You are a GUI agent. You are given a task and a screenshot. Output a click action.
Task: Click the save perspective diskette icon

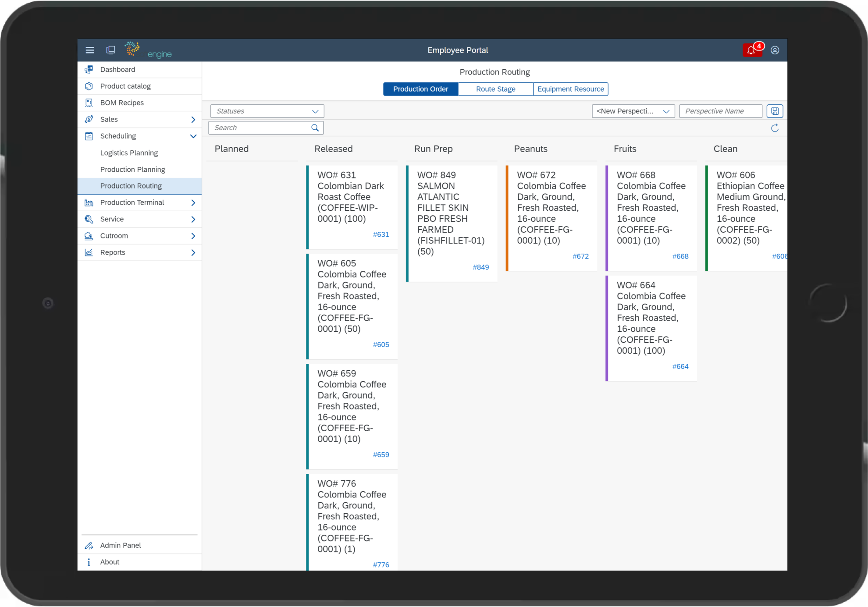click(x=775, y=111)
